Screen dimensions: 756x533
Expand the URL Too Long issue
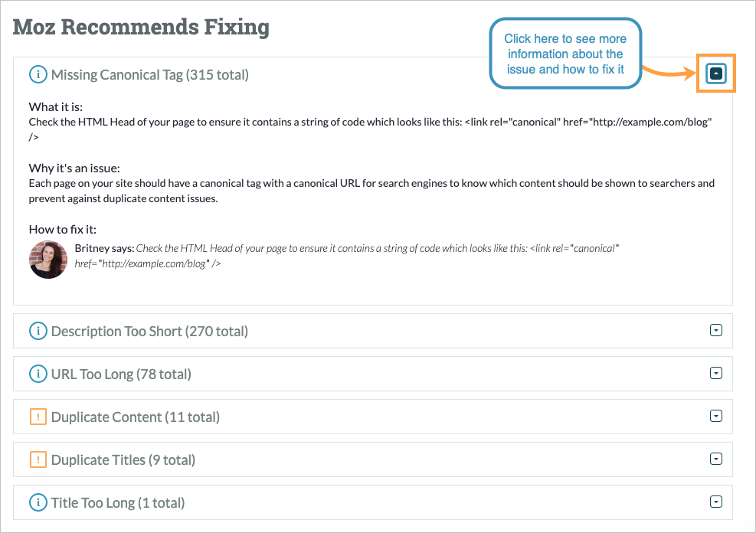coord(715,373)
